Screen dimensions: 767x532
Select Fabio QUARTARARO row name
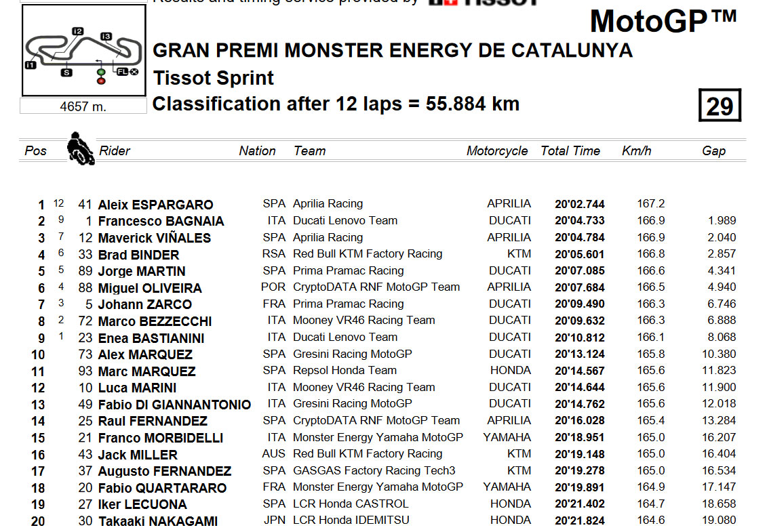click(162, 488)
